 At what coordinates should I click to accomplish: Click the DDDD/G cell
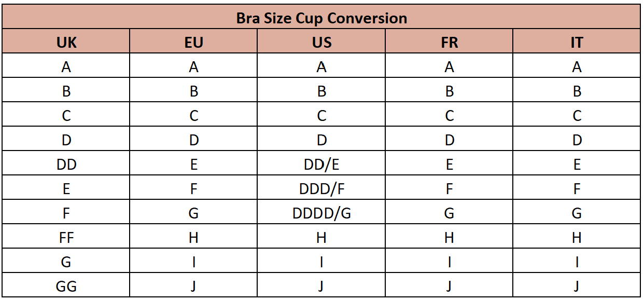[x=321, y=213]
